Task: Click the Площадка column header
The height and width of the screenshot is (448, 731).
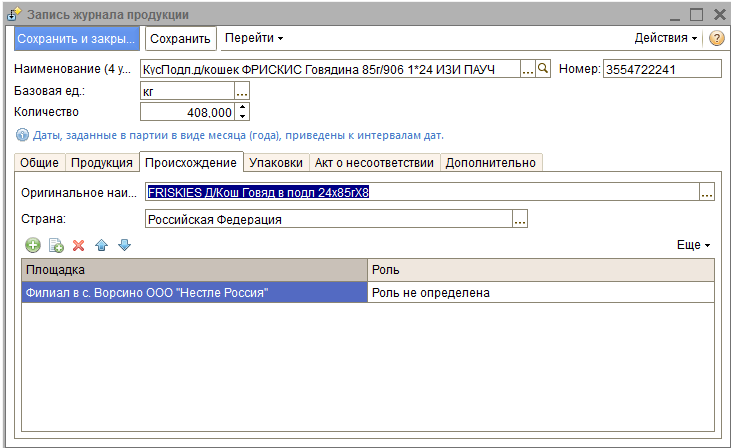Action: point(194,270)
